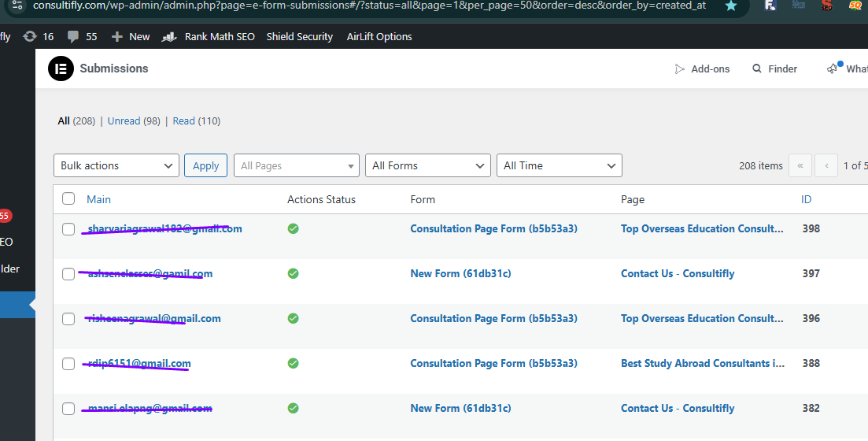Open Consultation Page Form link in row 396

click(493, 319)
